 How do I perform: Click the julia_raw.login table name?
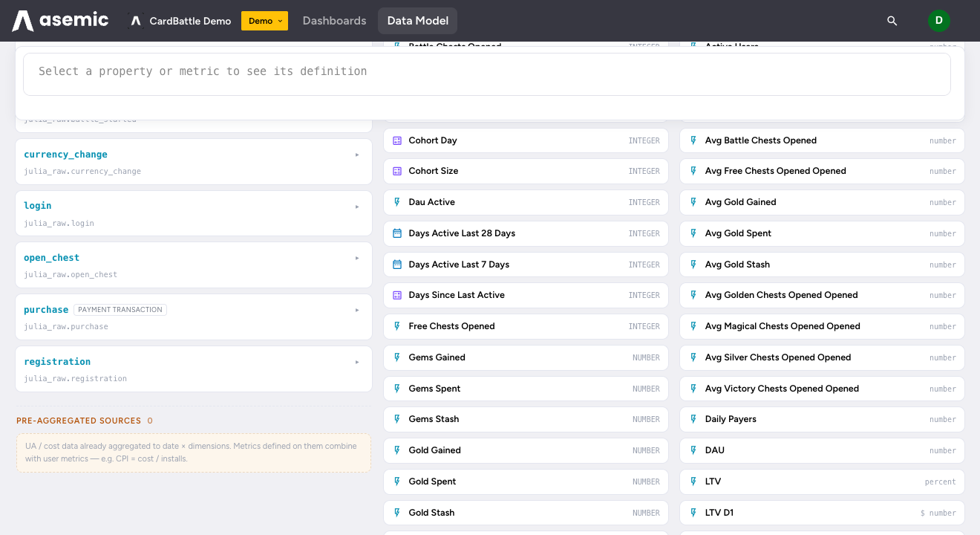[59, 223]
